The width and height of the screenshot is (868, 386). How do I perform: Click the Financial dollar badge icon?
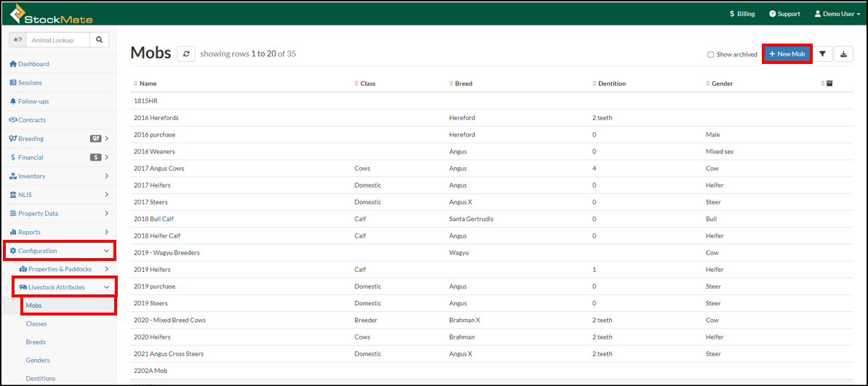[x=95, y=158]
